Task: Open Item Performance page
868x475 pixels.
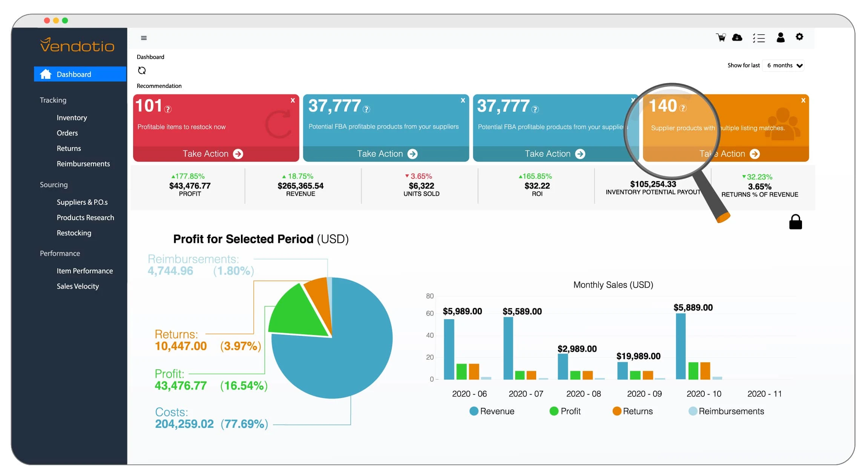Action: 85,271
